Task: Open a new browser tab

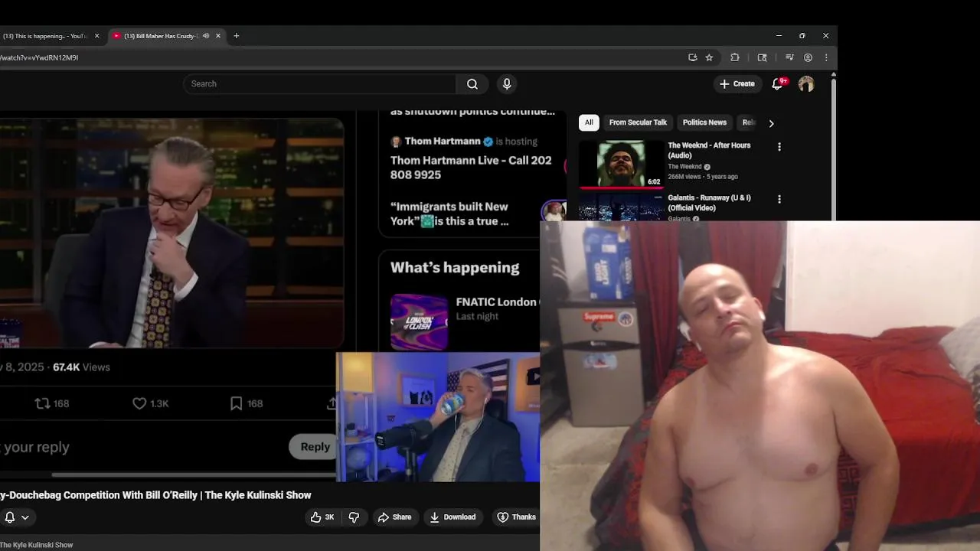Action: [x=237, y=36]
